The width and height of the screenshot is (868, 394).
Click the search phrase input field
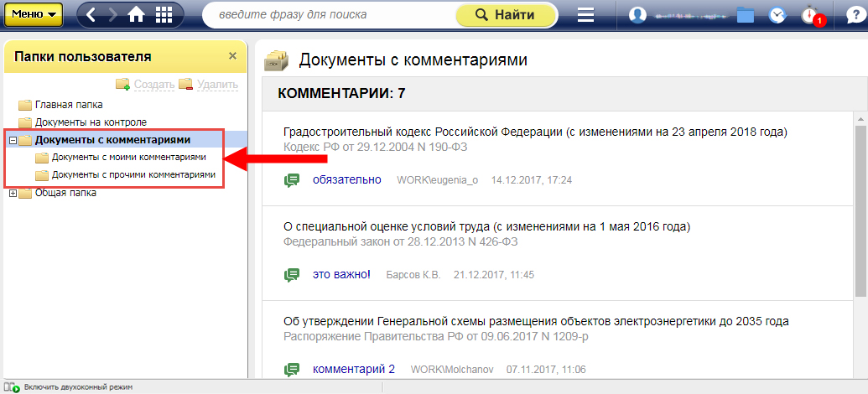click(331, 15)
